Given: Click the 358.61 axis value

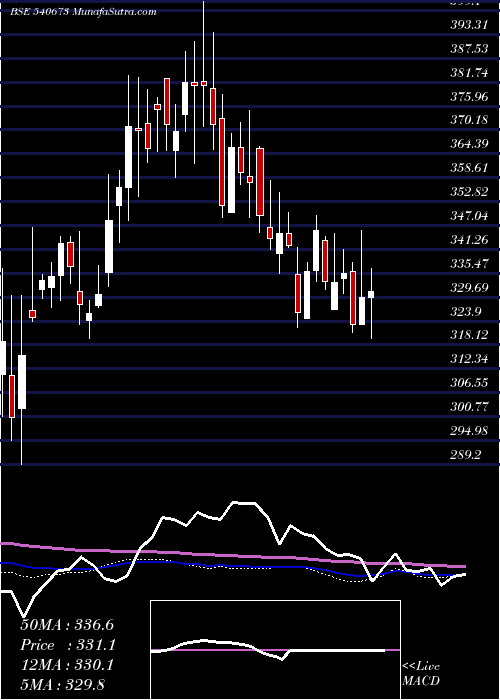Looking at the screenshot, I should coord(469,168).
